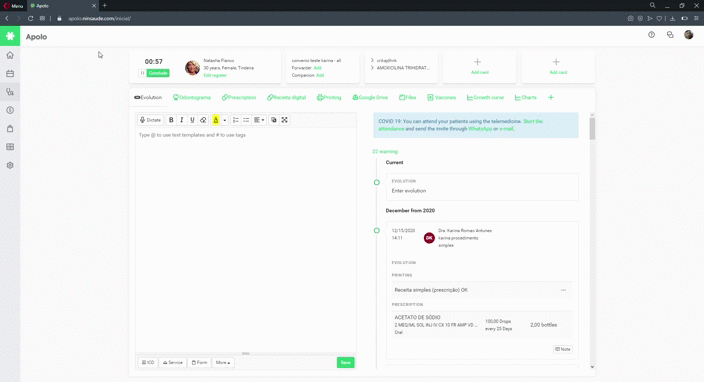Switch to the Prescription tab
704x382 pixels.
click(239, 97)
